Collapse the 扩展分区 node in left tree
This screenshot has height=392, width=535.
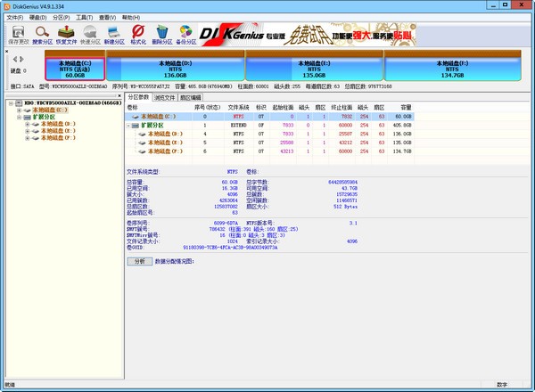(x=18, y=118)
